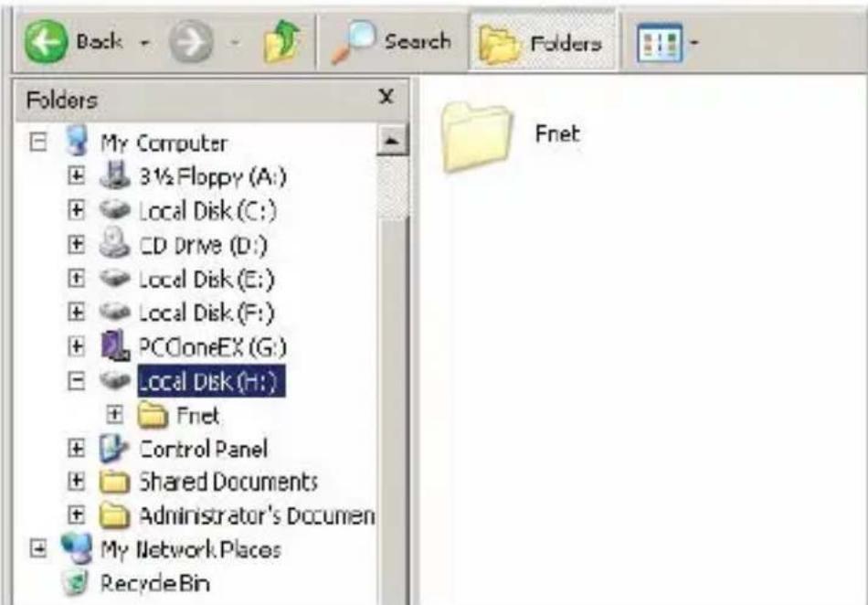The image size is (868, 605).
Task: Open the Back history dropdown arrow
Action: tap(145, 42)
